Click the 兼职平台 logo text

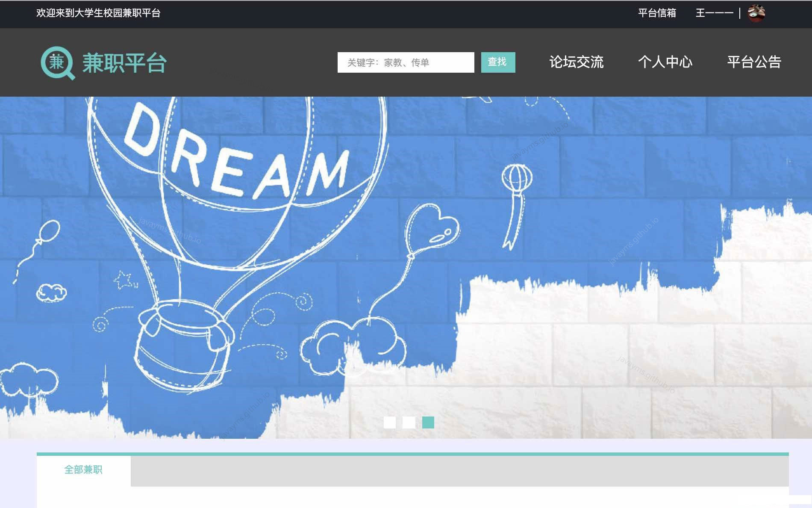[x=124, y=63]
